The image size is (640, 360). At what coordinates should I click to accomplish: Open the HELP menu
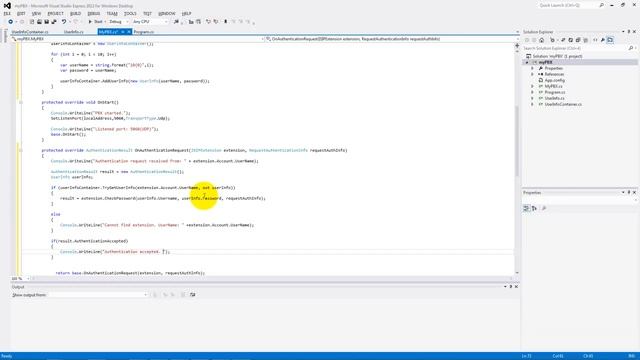pos(186,13)
